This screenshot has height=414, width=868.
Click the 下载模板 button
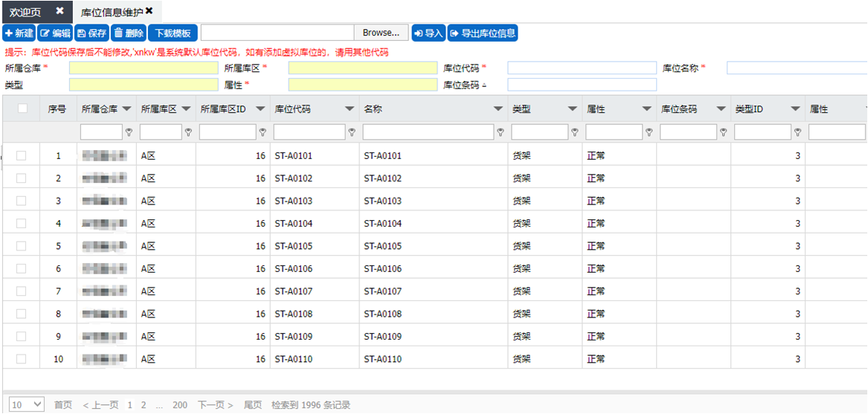pyautogui.click(x=173, y=33)
